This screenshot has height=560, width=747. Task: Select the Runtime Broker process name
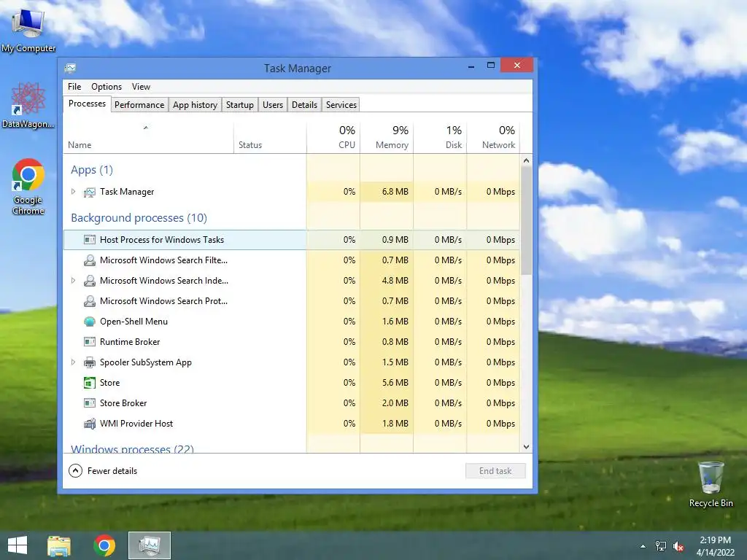point(130,342)
